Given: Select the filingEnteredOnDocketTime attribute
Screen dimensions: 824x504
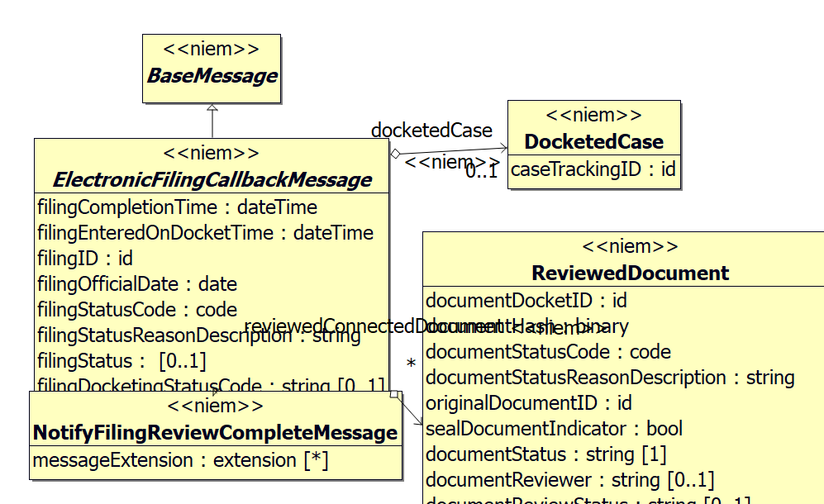Looking at the screenshot, I should [205, 232].
